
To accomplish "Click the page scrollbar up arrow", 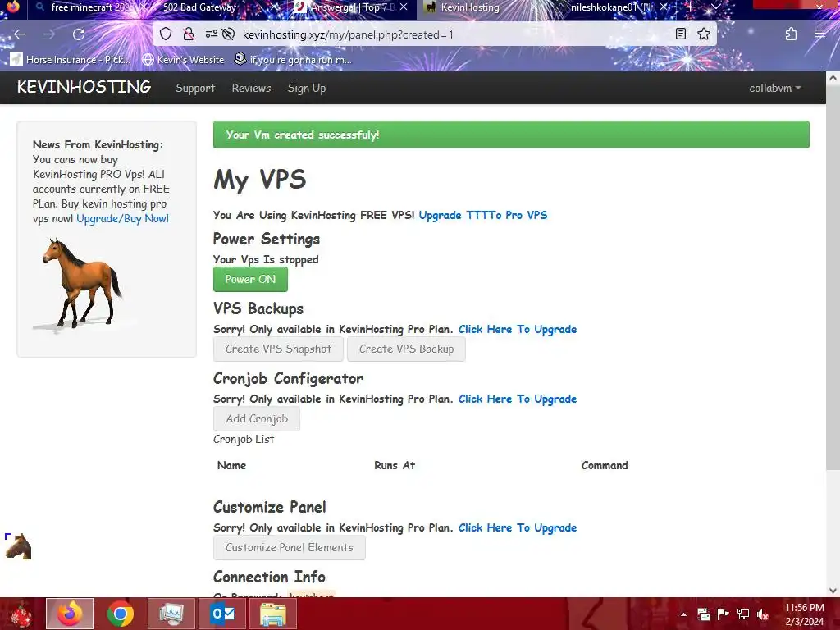I will (833, 78).
